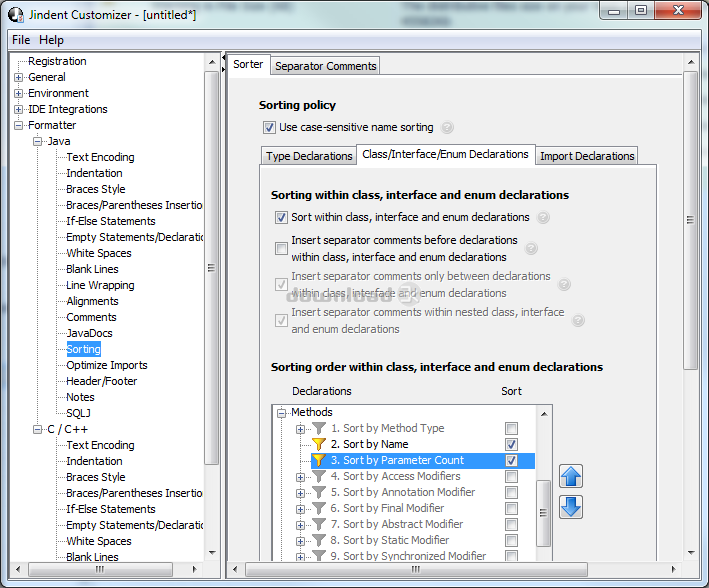Open Java Braces Style settings
The width and height of the screenshot is (709, 588).
96,189
